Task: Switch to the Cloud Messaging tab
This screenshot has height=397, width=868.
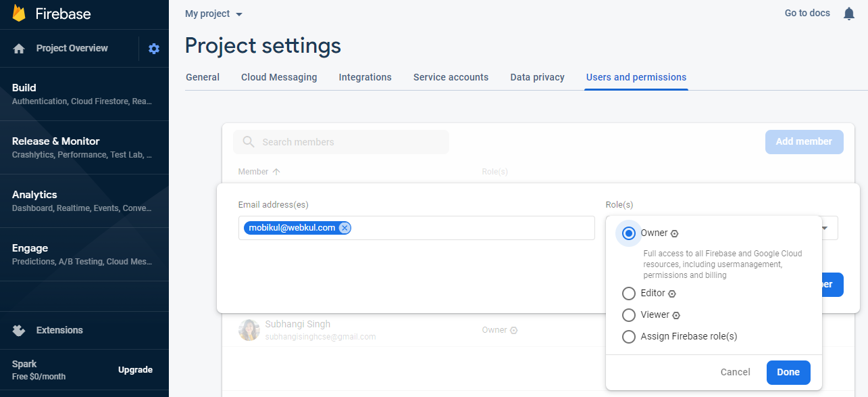Action: (x=279, y=77)
